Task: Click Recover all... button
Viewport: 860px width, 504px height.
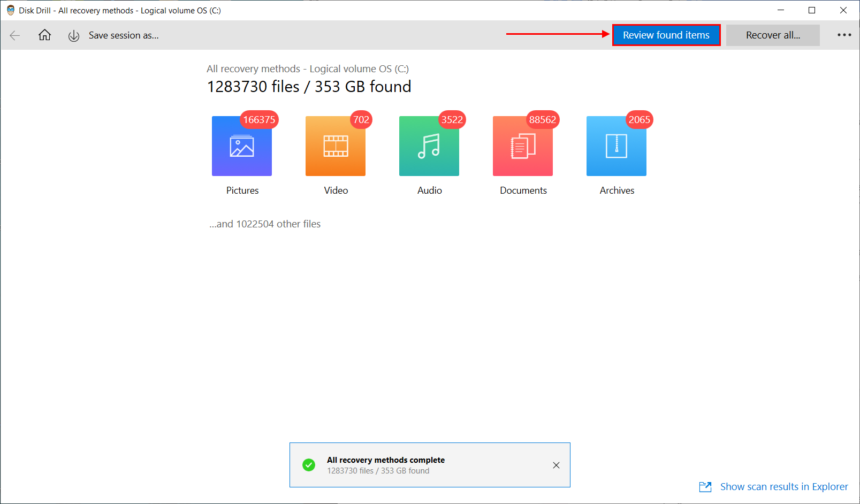Action: (773, 35)
